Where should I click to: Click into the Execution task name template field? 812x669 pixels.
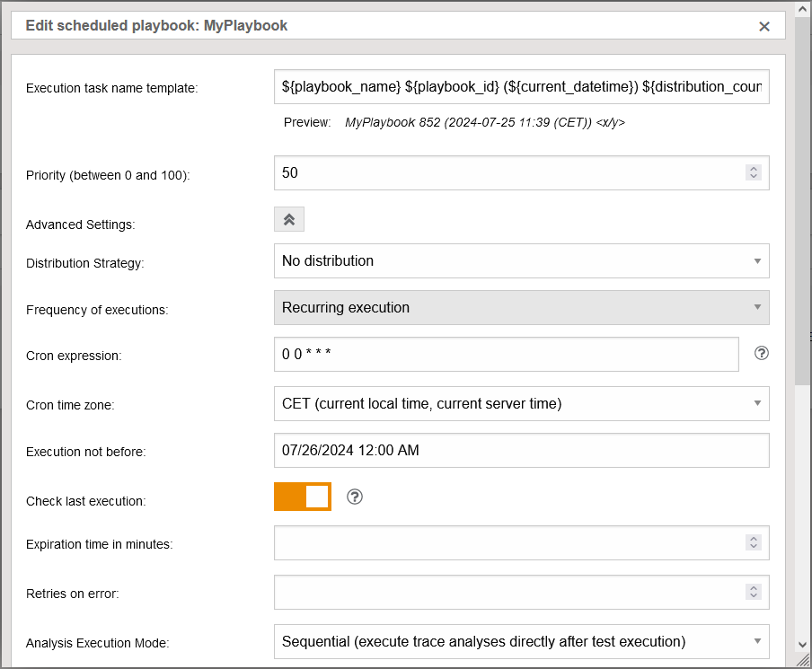(x=521, y=87)
